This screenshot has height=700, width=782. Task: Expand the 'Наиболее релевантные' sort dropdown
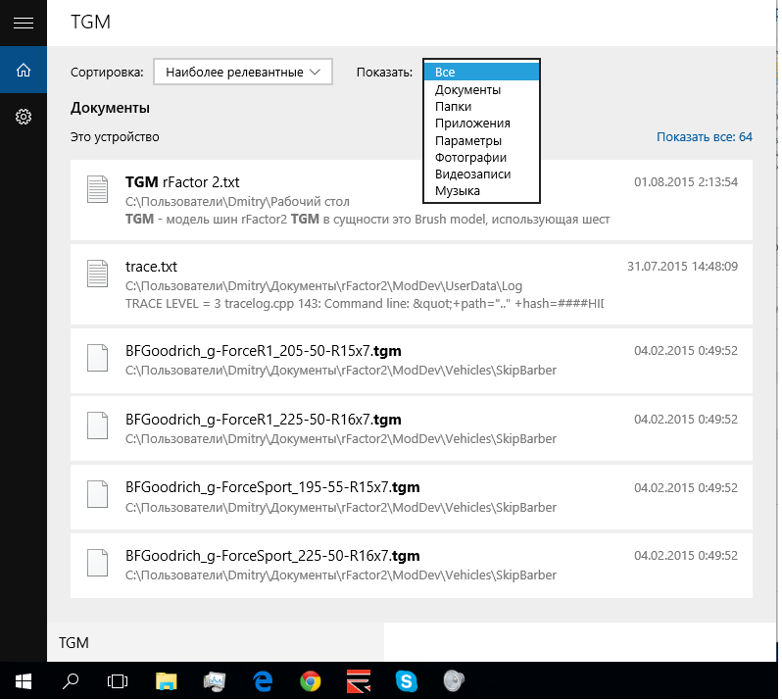[243, 72]
